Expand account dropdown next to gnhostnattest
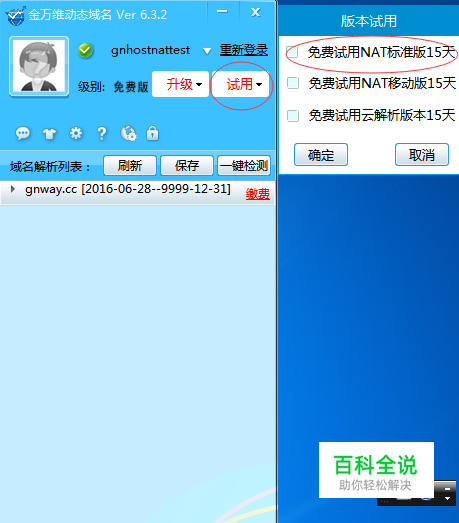 tap(207, 51)
